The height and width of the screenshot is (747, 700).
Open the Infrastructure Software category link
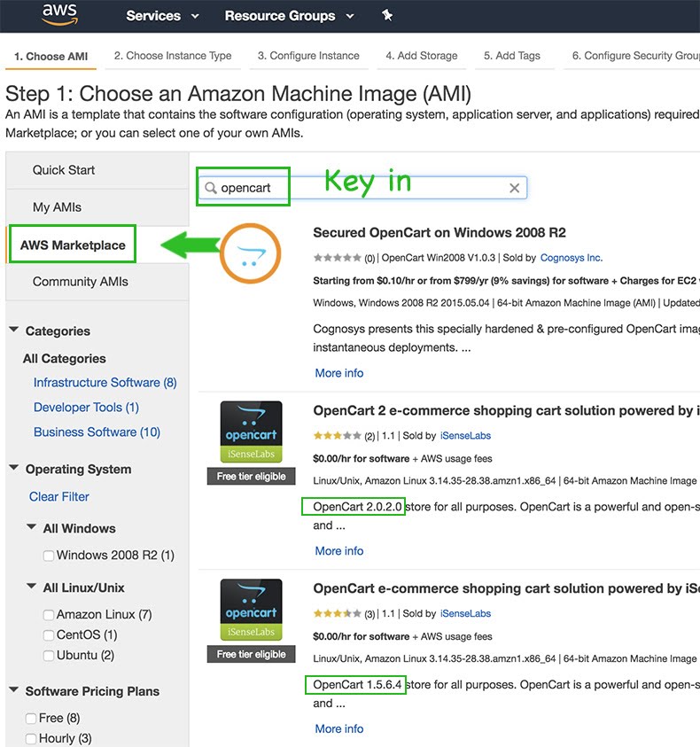click(105, 383)
